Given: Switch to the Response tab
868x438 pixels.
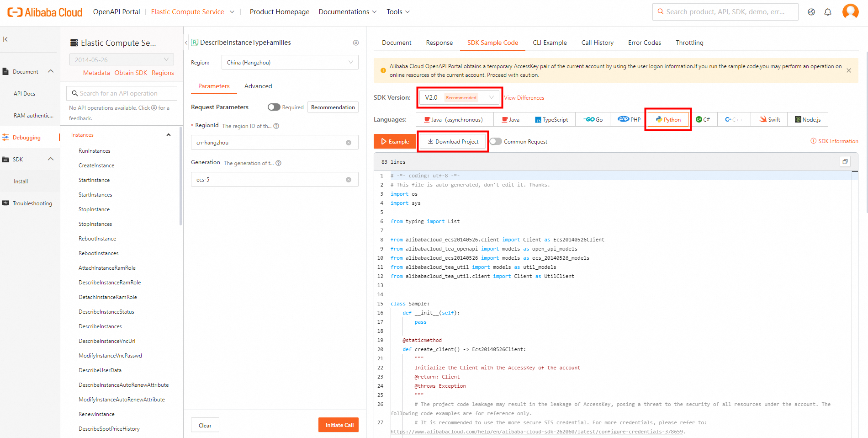Looking at the screenshot, I should click(x=439, y=43).
